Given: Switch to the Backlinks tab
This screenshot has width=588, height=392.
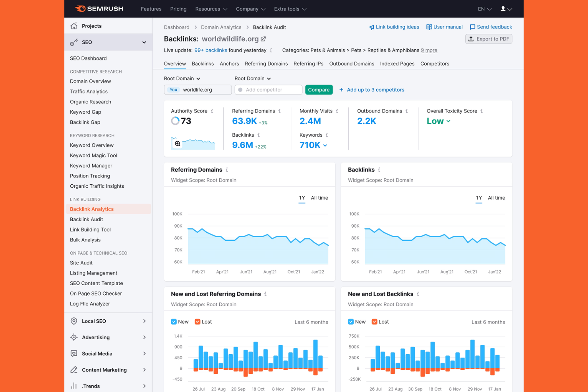Looking at the screenshot, I should coord(203,64).
